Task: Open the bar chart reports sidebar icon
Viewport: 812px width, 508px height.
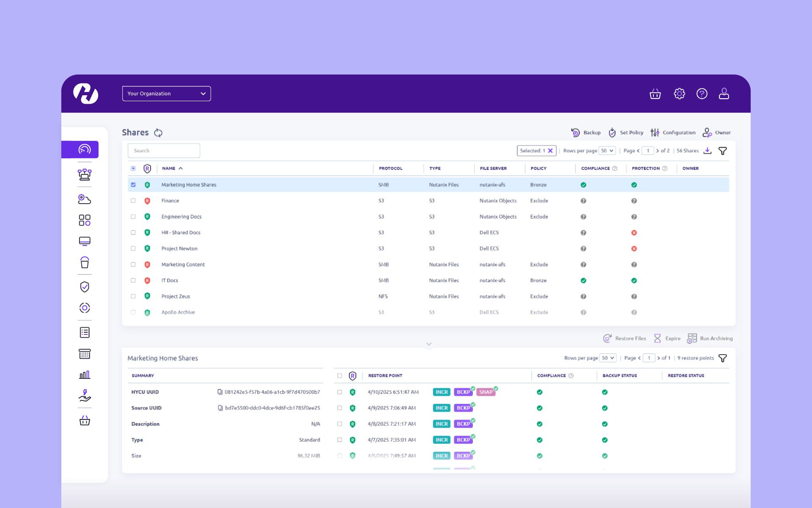Action: (x=85, y=375)
